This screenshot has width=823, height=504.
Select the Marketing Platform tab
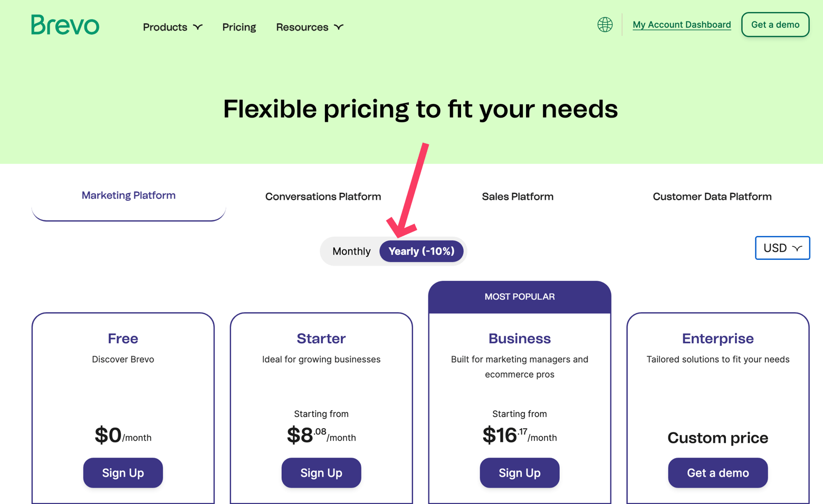(129, 196)
